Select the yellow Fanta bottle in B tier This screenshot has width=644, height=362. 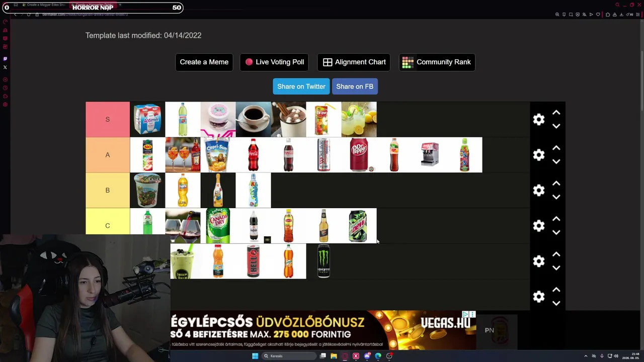click(x=183, y=190)
